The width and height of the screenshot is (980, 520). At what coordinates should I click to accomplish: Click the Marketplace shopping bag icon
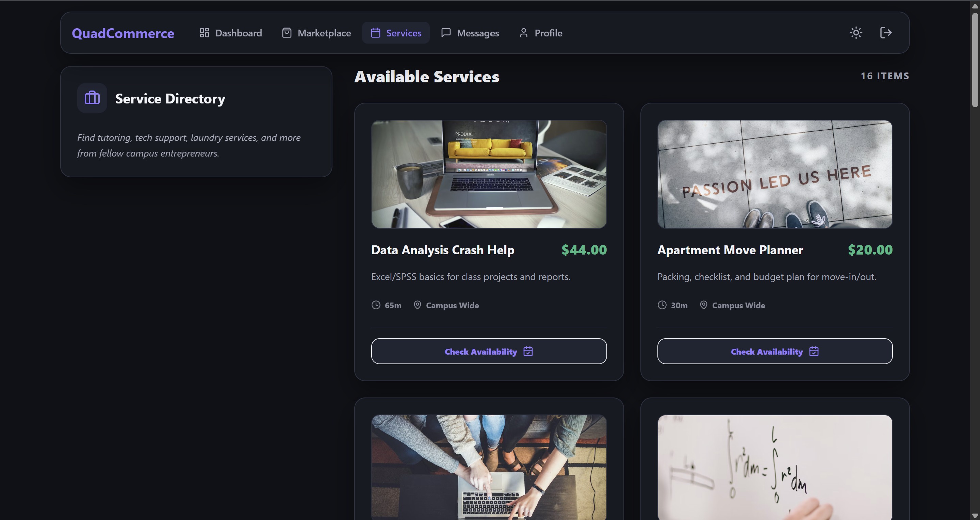pos(287,33)
